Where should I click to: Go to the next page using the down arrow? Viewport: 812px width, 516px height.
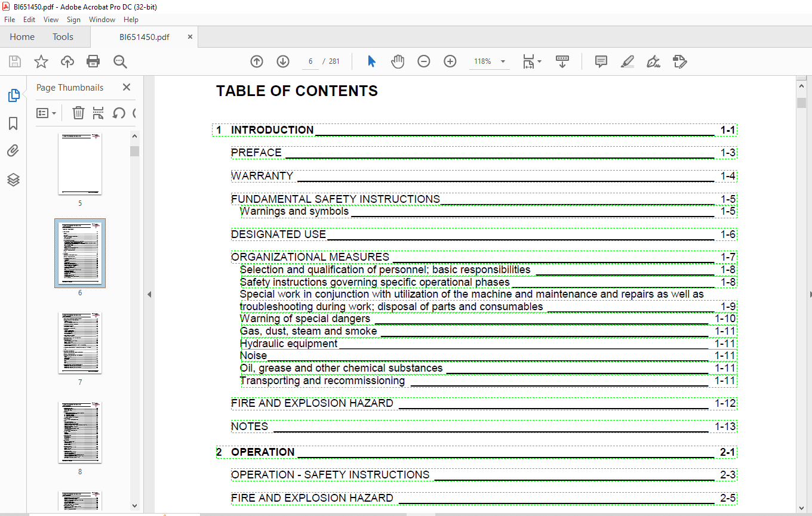[x=283, y=61]
